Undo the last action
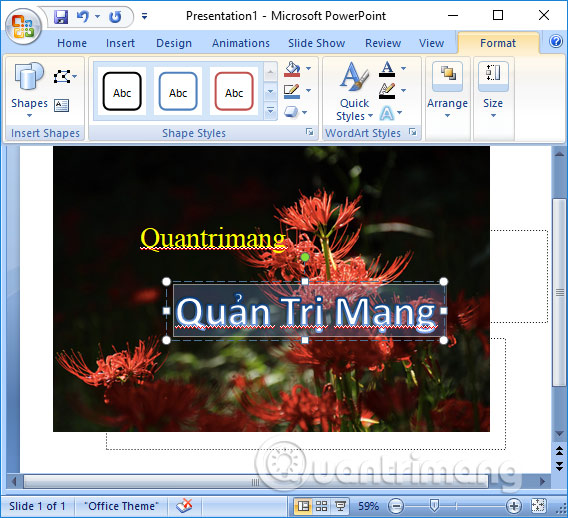This screenshot has width=568, height=518. (83, 17)
